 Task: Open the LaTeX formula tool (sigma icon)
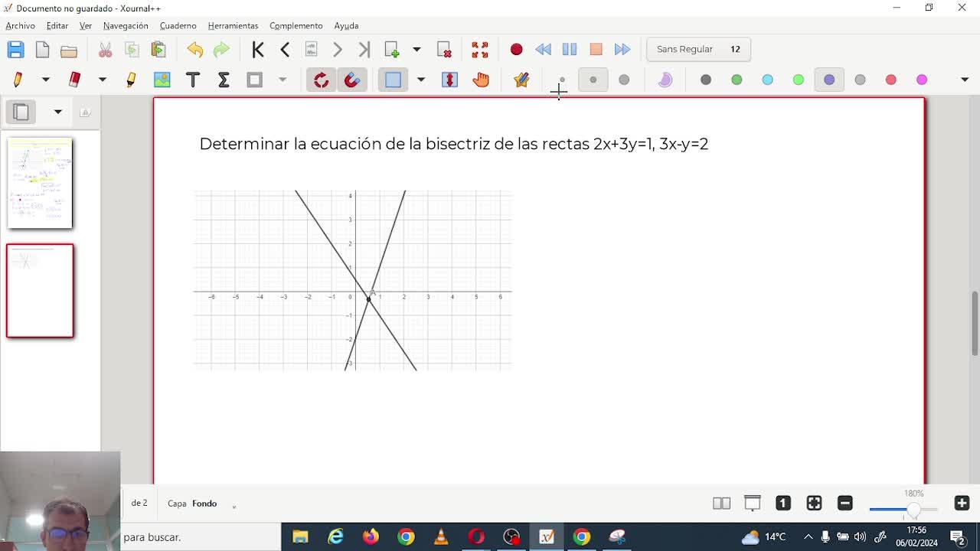pos(224,80)
